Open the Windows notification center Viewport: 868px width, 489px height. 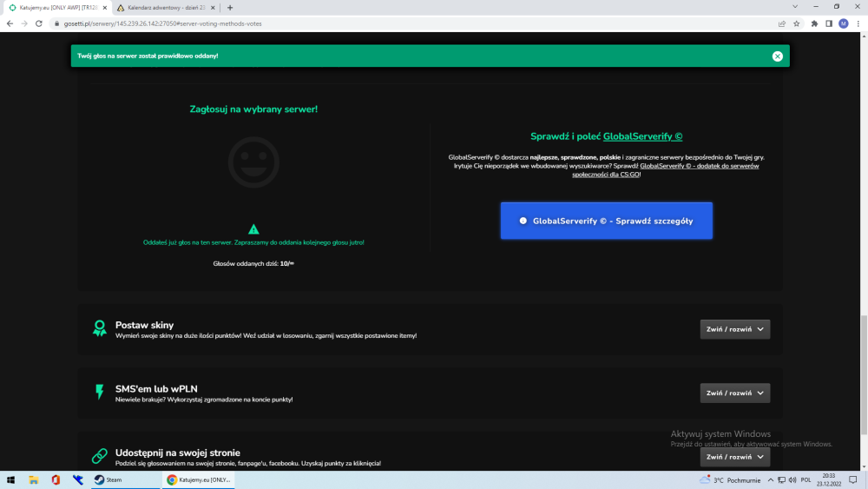[853, 479]
